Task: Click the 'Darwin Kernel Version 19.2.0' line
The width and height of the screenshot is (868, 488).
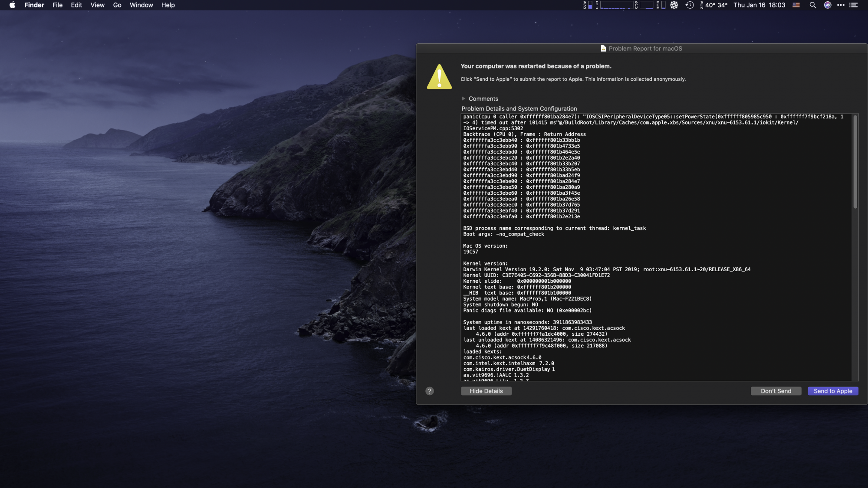Action: 607,269
